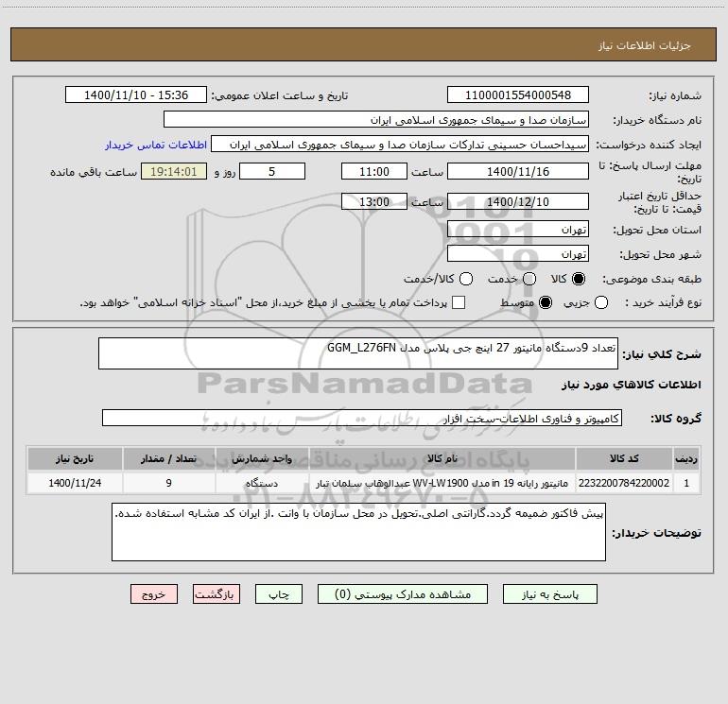This screenshot has width=728, height=704.
Task: Click product name cell WV-LW1900 monitor
Action: click(442, 483)
